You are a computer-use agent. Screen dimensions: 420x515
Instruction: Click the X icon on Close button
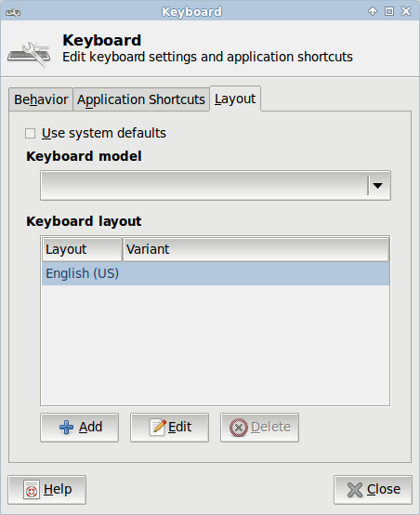coord(355,490)
